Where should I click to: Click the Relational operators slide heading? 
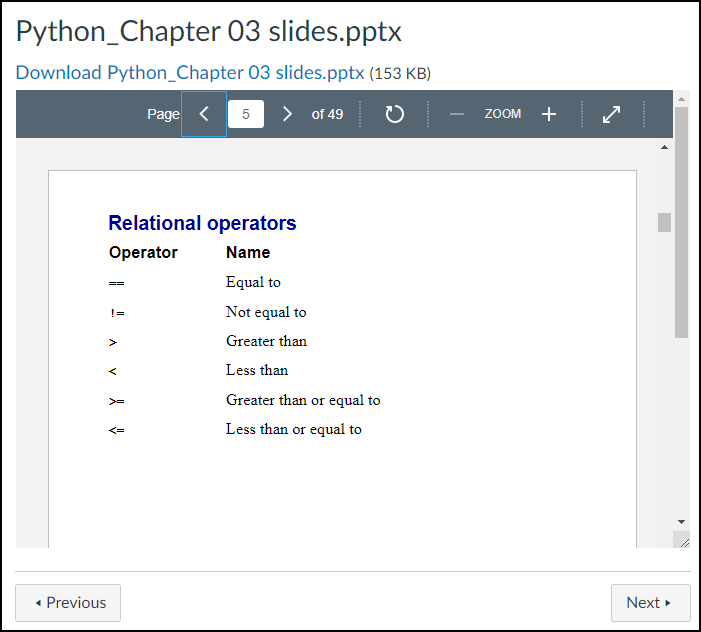(x=202, y=223)
